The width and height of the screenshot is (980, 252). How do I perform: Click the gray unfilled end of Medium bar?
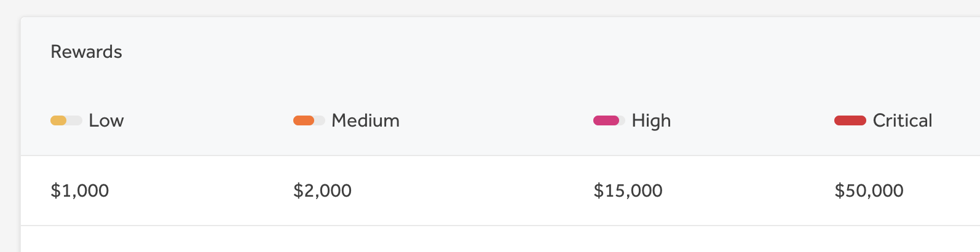(x=320, y=120)
